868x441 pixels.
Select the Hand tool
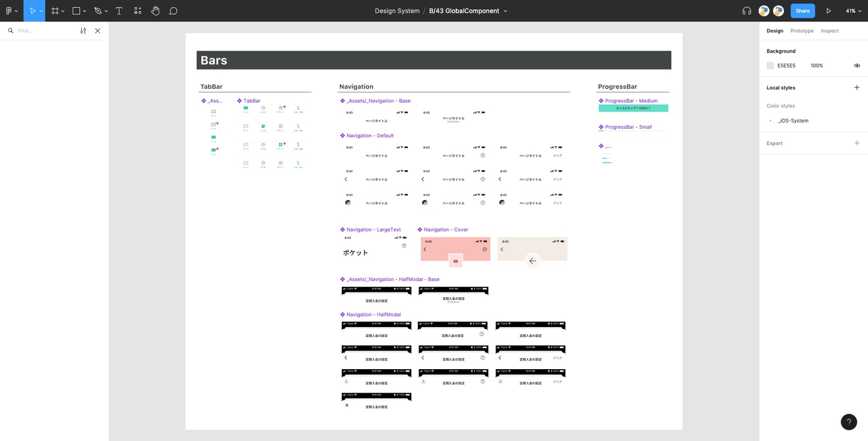[x=155, y=11]
